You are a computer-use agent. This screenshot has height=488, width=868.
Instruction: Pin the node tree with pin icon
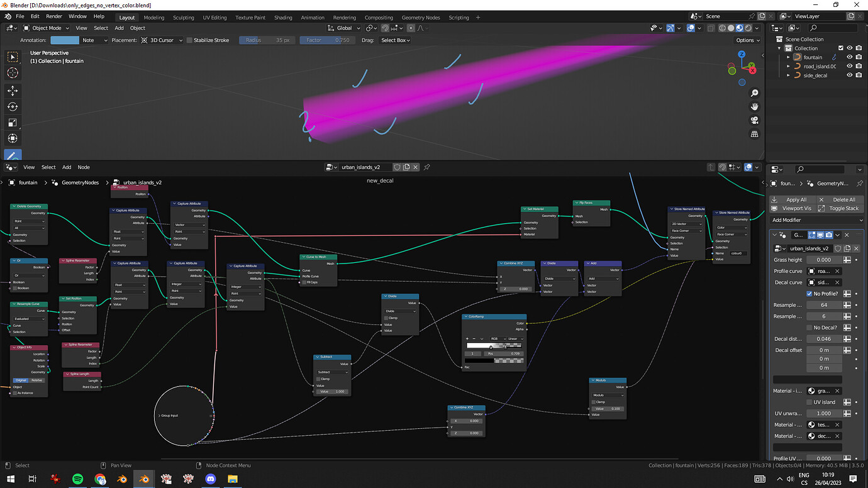click(x=426, y=167)
